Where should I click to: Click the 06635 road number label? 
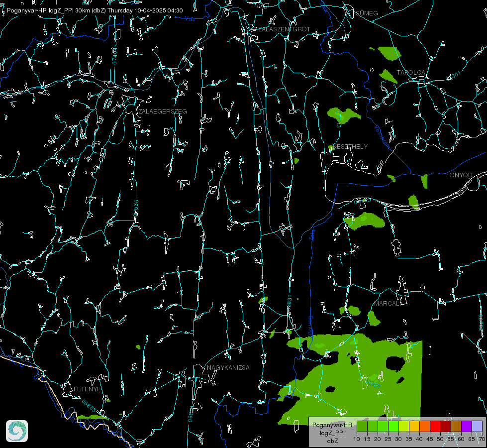coord(89,406)
